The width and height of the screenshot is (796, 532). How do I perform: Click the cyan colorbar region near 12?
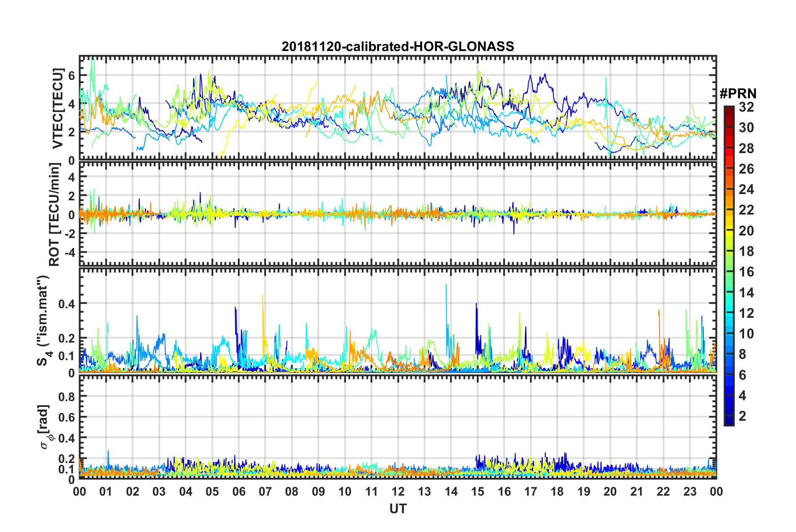729,313
